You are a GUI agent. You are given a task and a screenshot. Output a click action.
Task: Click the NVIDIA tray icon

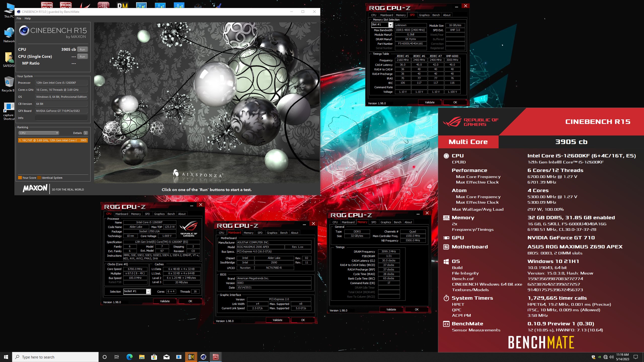tap(599, 357)
